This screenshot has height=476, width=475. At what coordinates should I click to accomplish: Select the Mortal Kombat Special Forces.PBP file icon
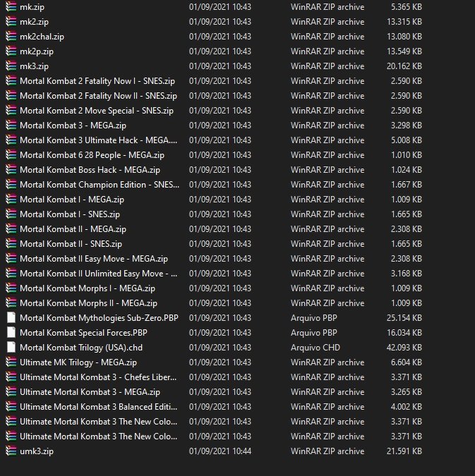[x=11, y=333]
